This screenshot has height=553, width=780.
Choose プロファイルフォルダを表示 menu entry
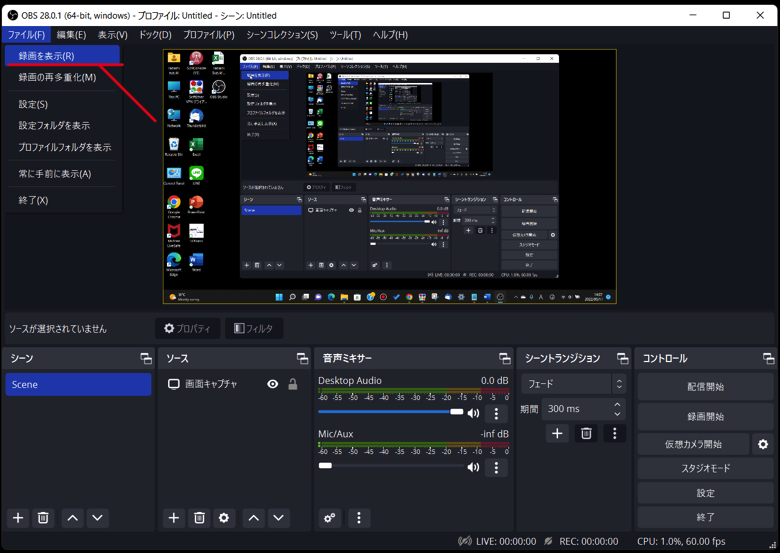(63, 147)
